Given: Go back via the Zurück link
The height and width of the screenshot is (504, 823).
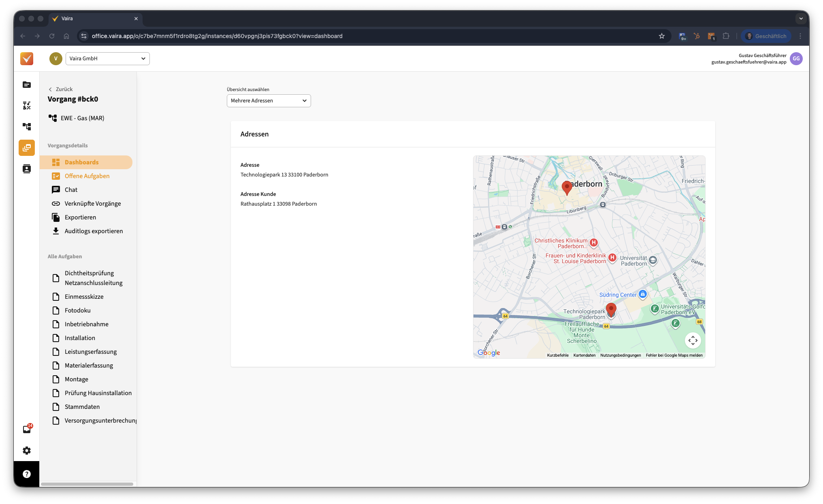Looking at the screenshot, I should 61,89.
